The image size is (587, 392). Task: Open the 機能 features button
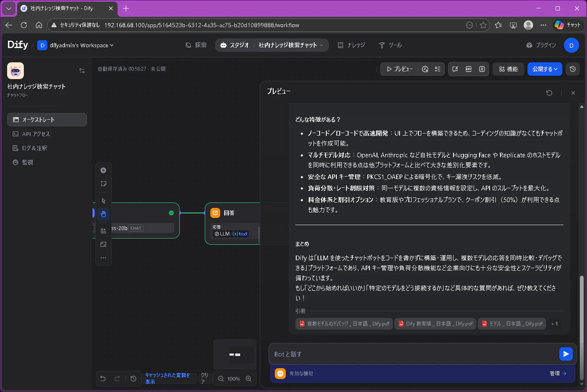[x=508, y=69]
